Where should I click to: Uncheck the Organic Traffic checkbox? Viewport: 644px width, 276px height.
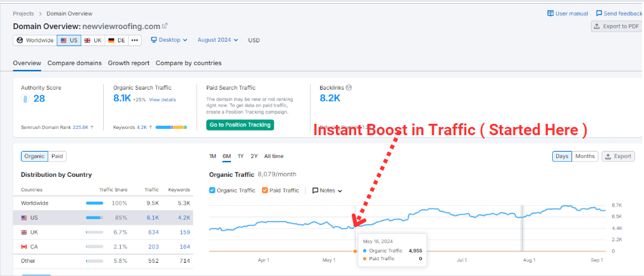click(213, 190)
